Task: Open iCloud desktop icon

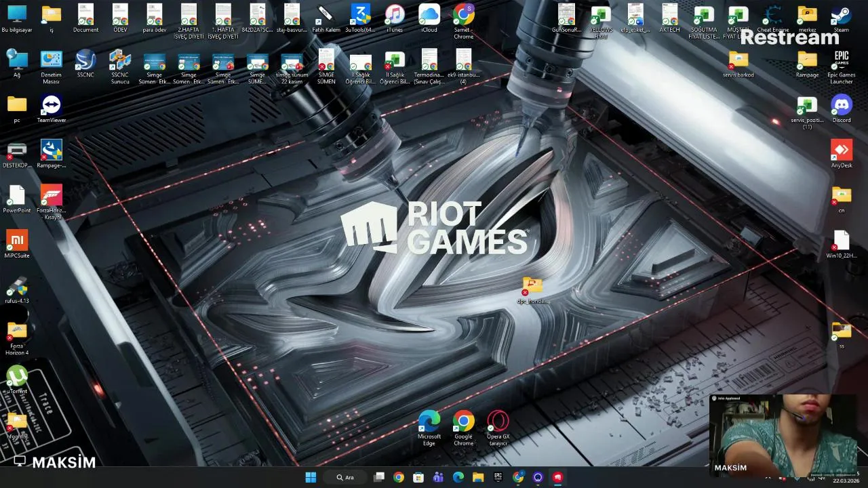Action: pyautogui.click(x=429, y=18)
